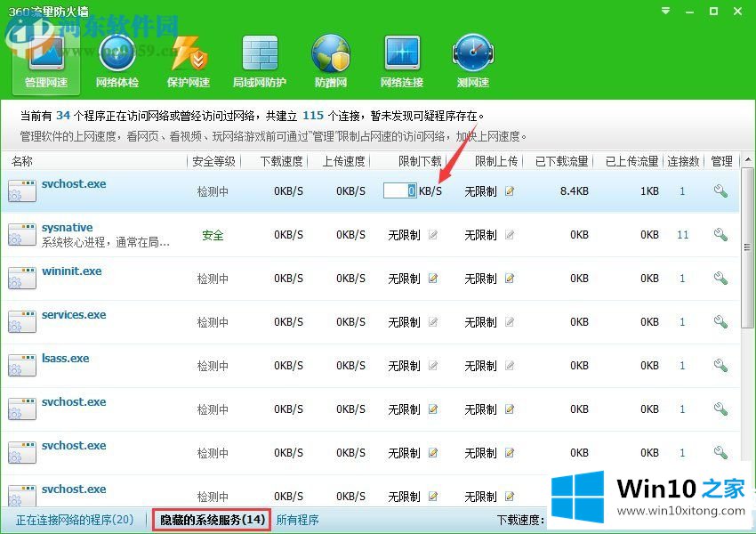
Task: Click manage wrench icon for svchost.exe with 8.4KB
Action: tap(720, 191)
